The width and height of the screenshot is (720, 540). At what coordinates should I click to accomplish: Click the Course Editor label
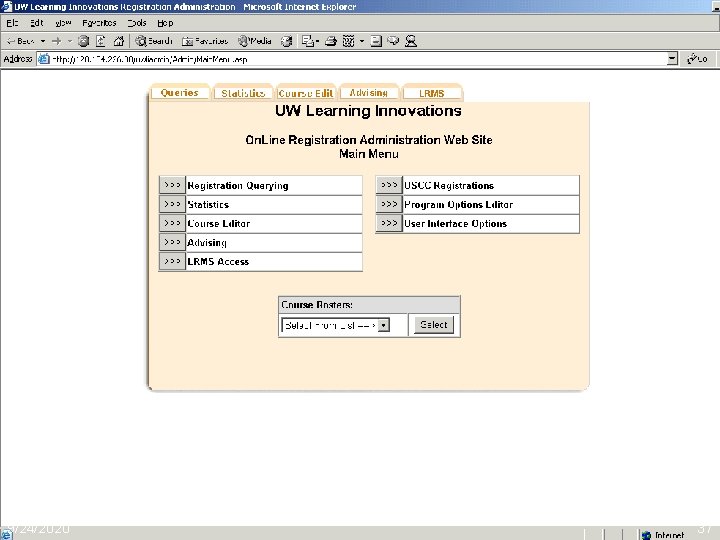(219, 224)
